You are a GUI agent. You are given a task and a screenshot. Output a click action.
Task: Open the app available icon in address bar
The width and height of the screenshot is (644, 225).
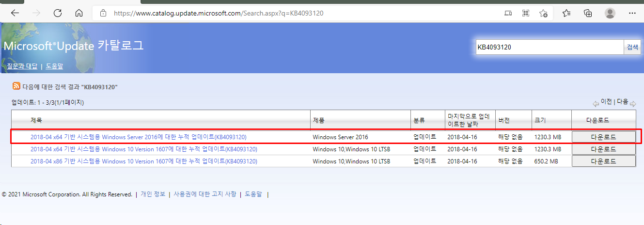[508, 13]
